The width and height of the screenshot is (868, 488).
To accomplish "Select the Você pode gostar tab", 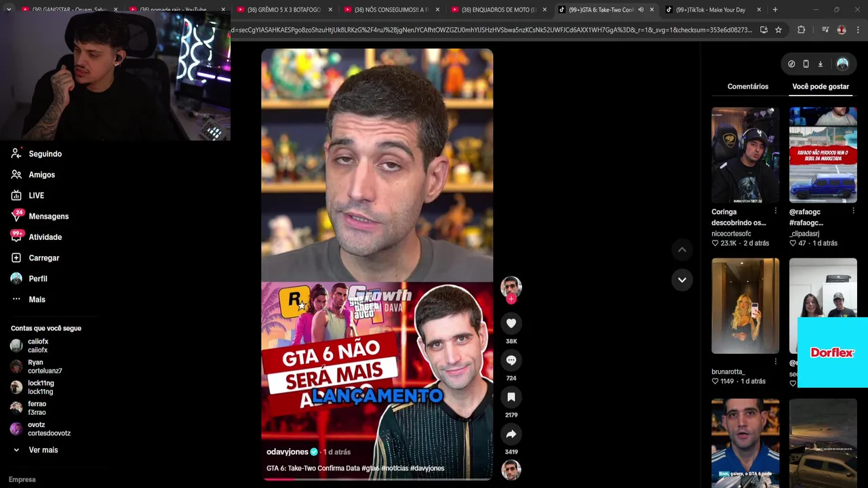I will [821, 87].
